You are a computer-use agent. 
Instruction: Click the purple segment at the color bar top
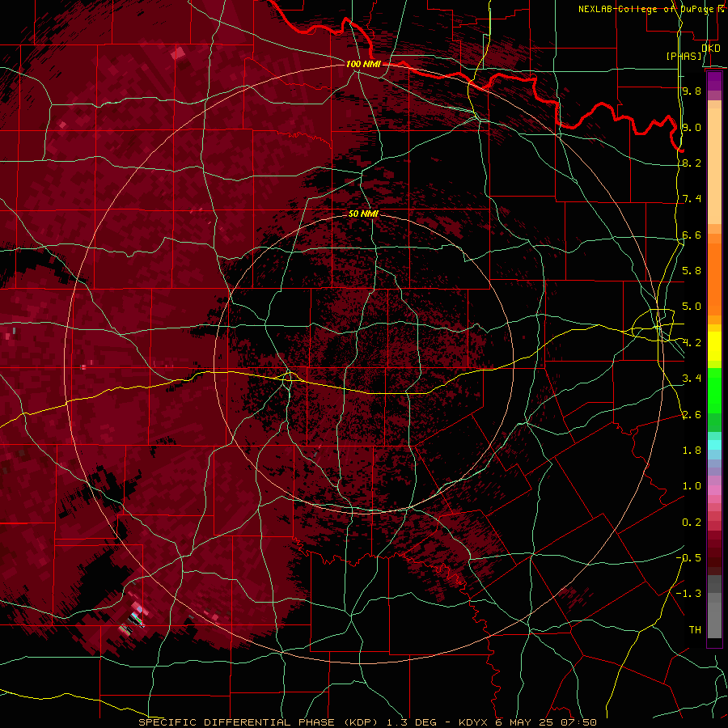[x=714, y=81]
